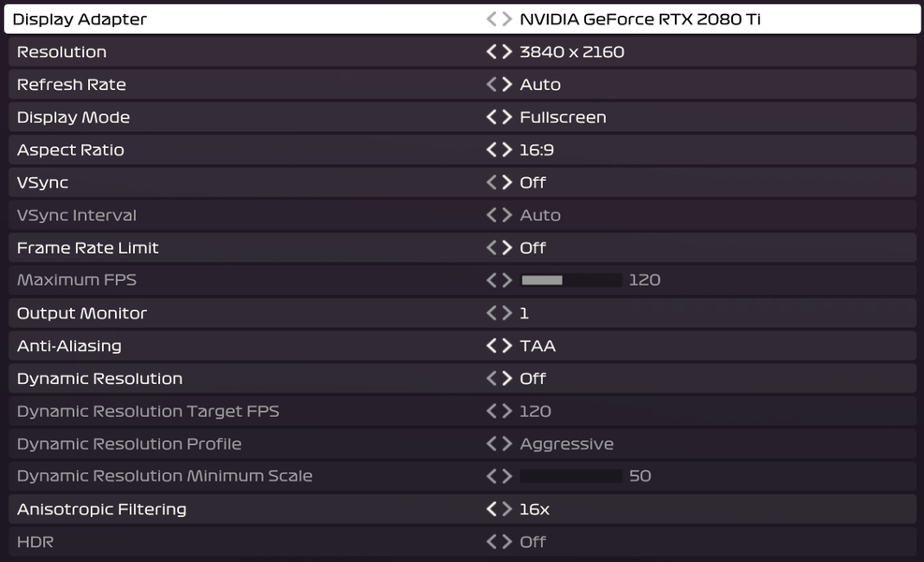
Task: Click the Maximum FPS slider bar
Action: (571, 280)
